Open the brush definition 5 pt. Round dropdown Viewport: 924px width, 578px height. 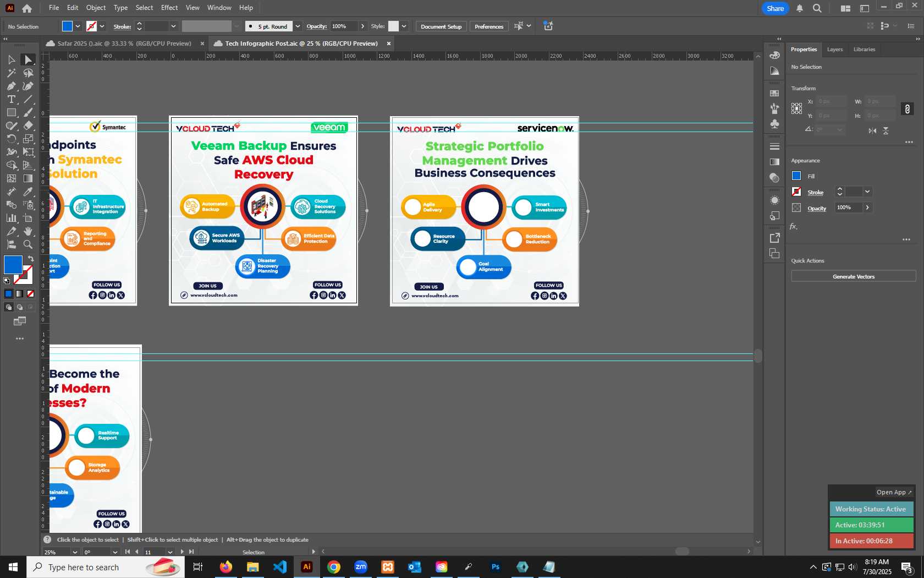298,26
